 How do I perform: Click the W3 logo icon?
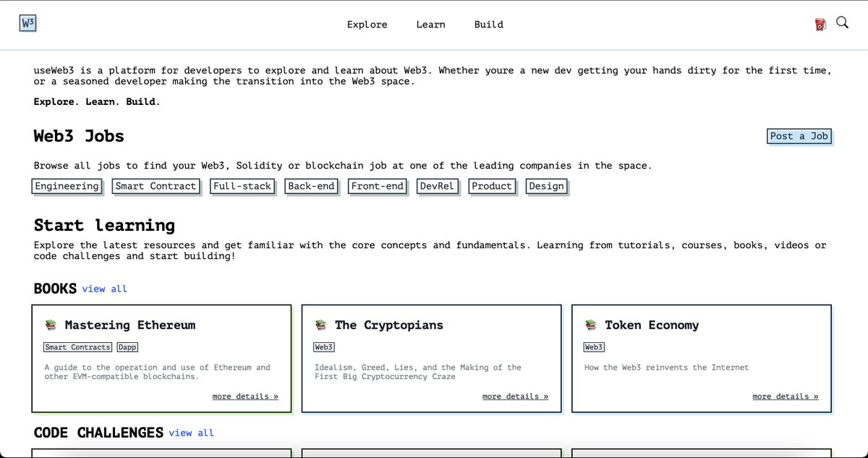point(27,23)
